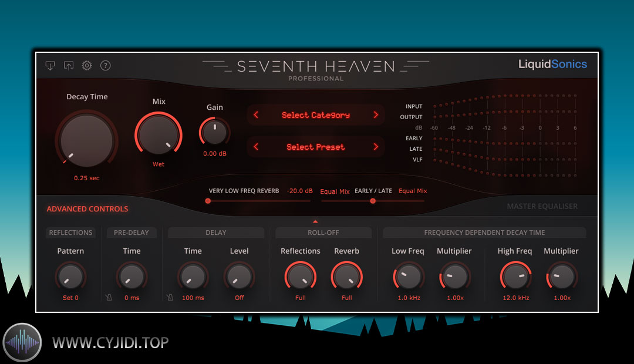Collapse the advanced controls with the small triangle
The height and width of the screenshot is (364, 634).
tap(315, 221)
